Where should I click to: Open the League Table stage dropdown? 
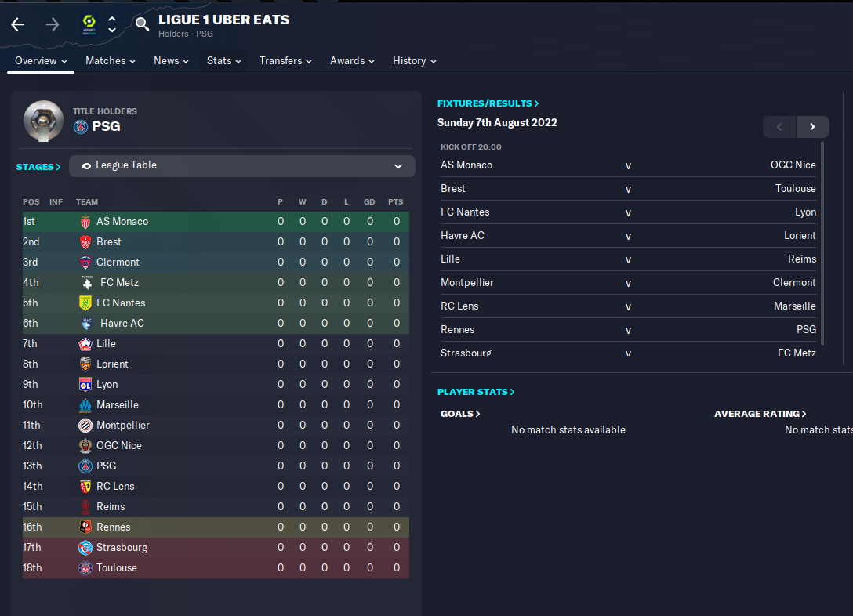click(242, 165)
